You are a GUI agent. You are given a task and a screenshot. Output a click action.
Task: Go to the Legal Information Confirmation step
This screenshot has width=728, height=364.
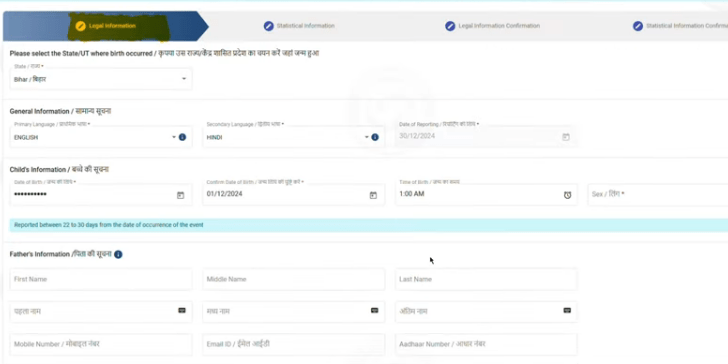(x=492, y=26)
